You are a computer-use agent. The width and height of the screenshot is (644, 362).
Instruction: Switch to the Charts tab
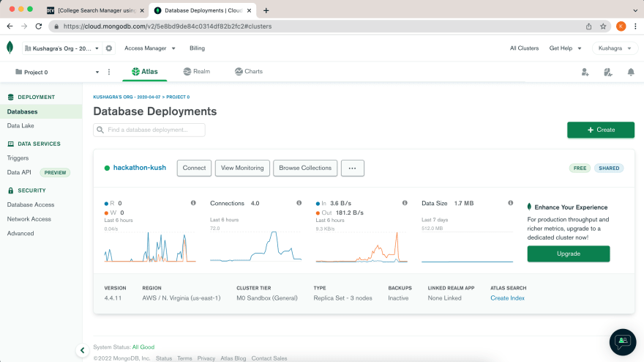[249, 72]
